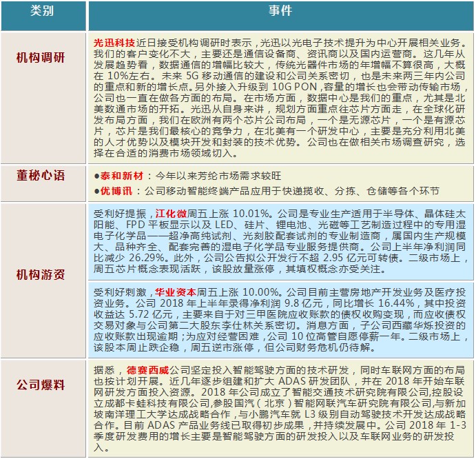Select the 机构游资 category cell
The height and width of the screenshot is (459, 476).
click(x=43, y=280)
